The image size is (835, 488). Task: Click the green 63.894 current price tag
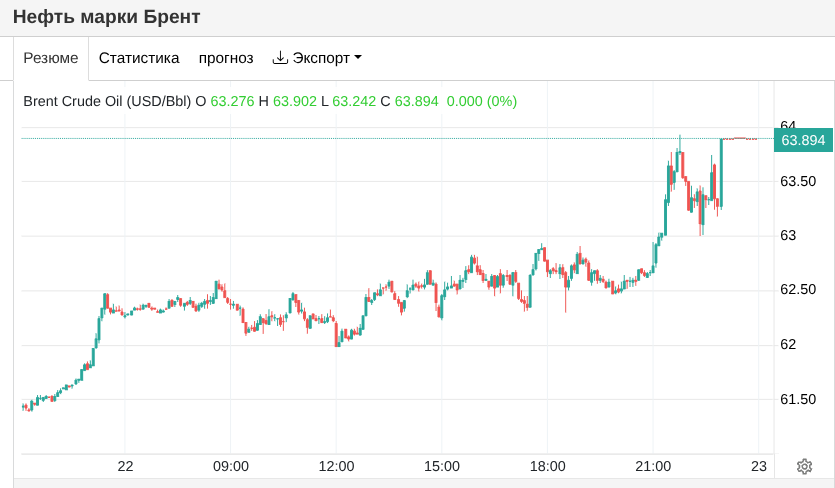click(x=803, y=140)
